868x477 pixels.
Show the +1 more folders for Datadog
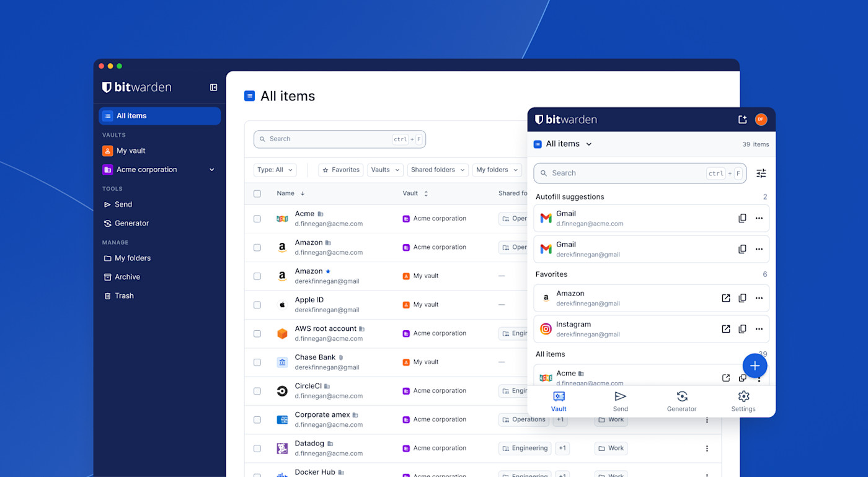coord(562,449)
